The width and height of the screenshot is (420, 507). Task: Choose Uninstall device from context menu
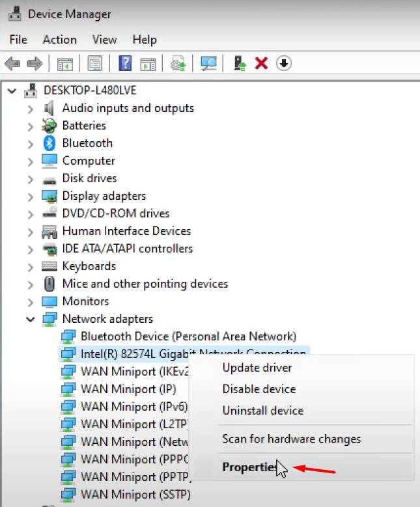coord(262,411)
